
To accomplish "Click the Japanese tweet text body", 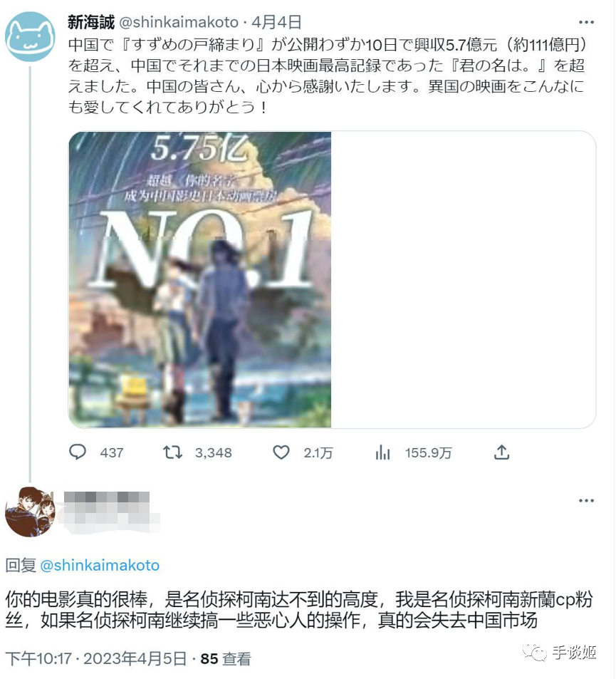I will 327,76.
